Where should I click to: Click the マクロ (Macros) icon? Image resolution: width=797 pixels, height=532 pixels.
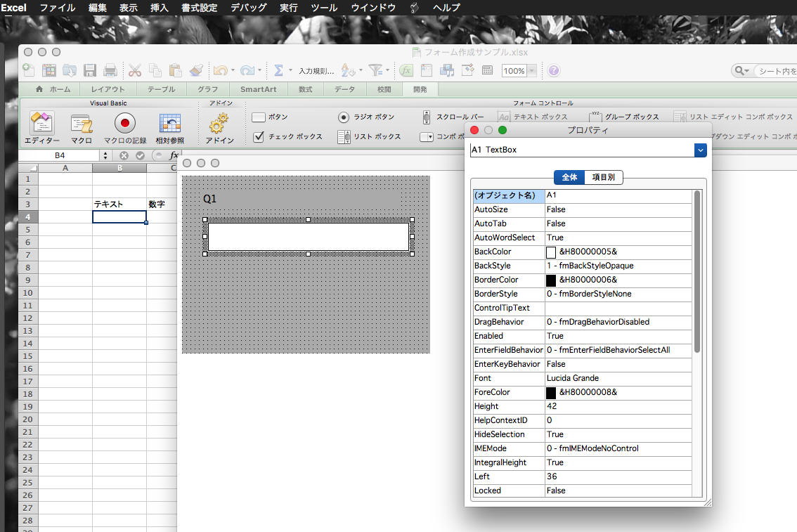82,125
